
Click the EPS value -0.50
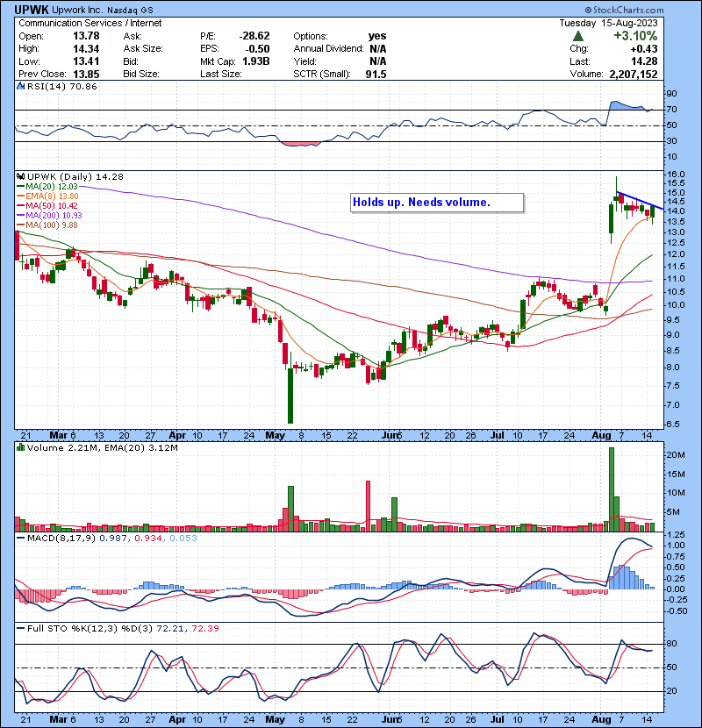click(x=257, y=48)
